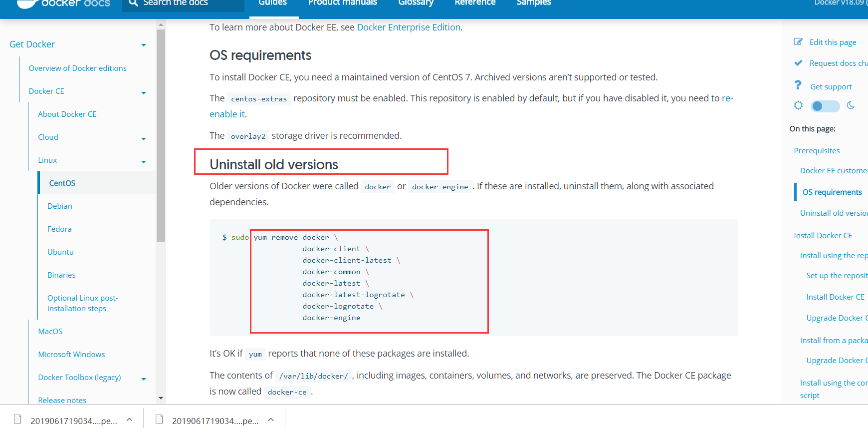
Task: Open the Product manuals tab
Action: point(343,3)
